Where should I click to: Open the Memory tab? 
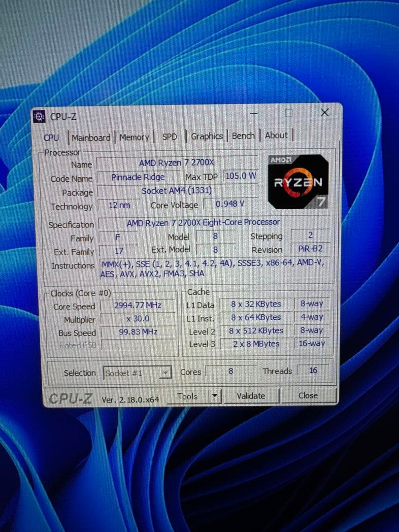pyautogui.click(x=134, y=137)
